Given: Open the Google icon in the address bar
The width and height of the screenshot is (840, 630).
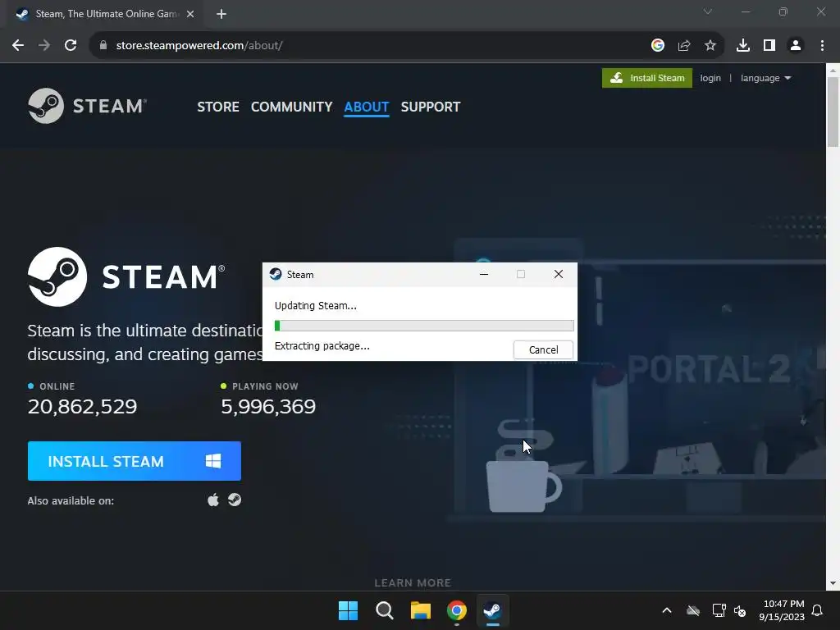Looking at the screenshot, I should click(x=658, y=46).
